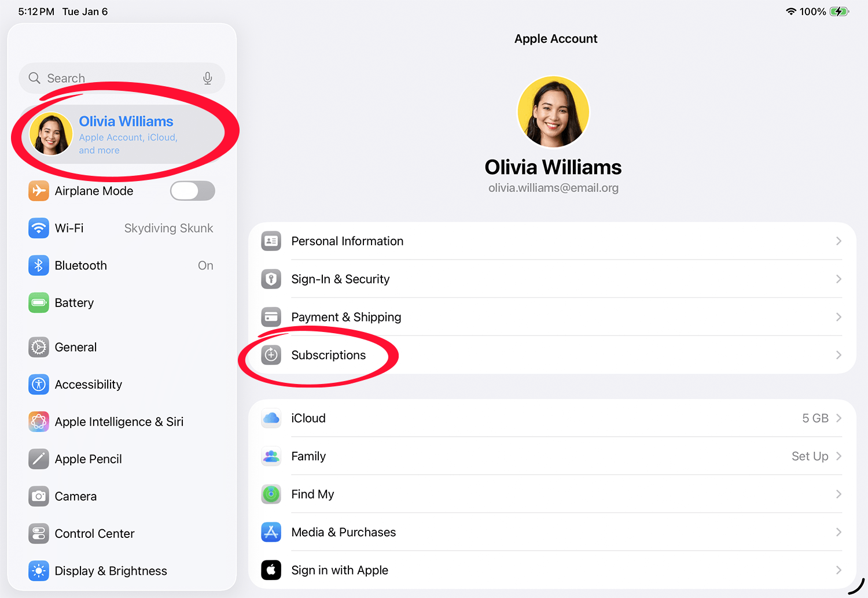Screen dimensions: 868x598
Task: Tap the 5 GB iCloud storage value
Action: [x=815, y=418]
